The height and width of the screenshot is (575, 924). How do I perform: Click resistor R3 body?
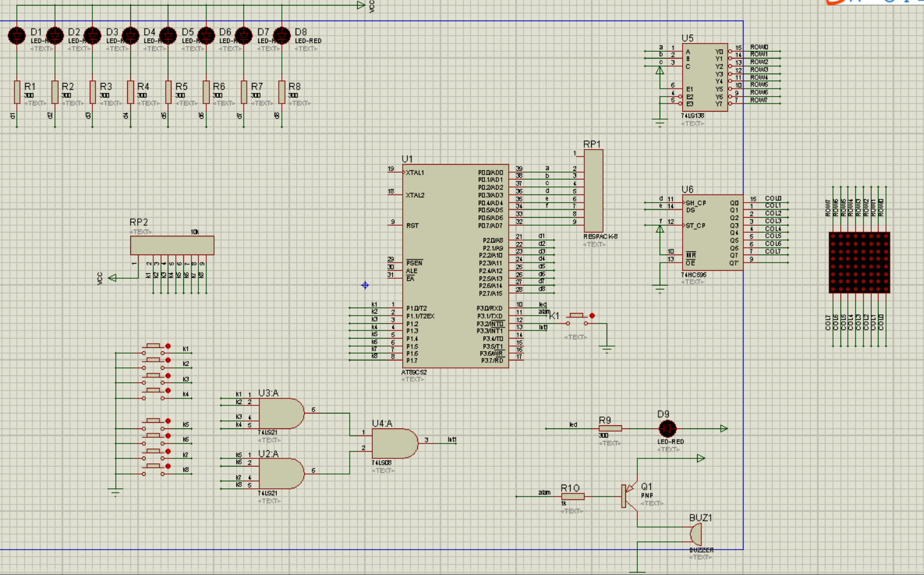pyautogui.click(x=92, y=92)
